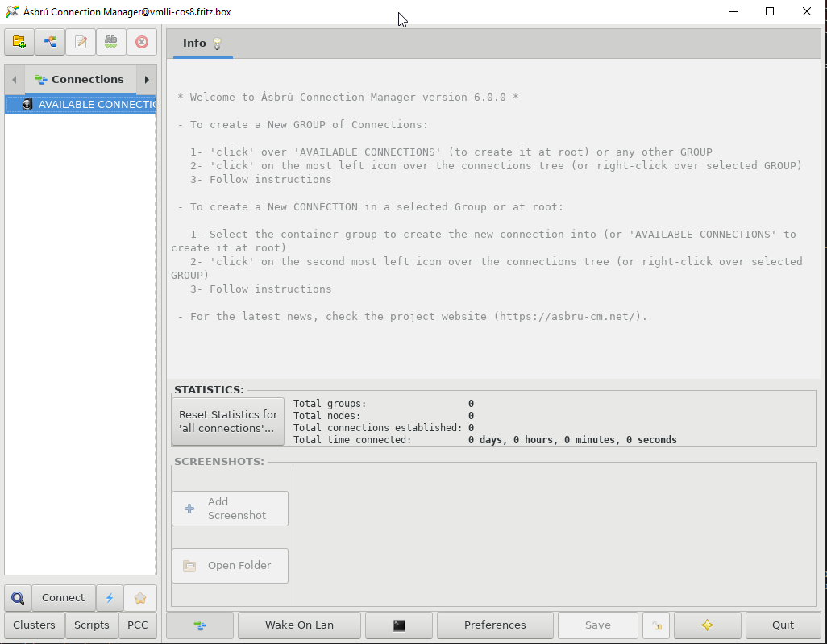This screenshot has width=827, height=644.
Task: Click the Save button
Action: pyautogui.click(x=598, y=625)
